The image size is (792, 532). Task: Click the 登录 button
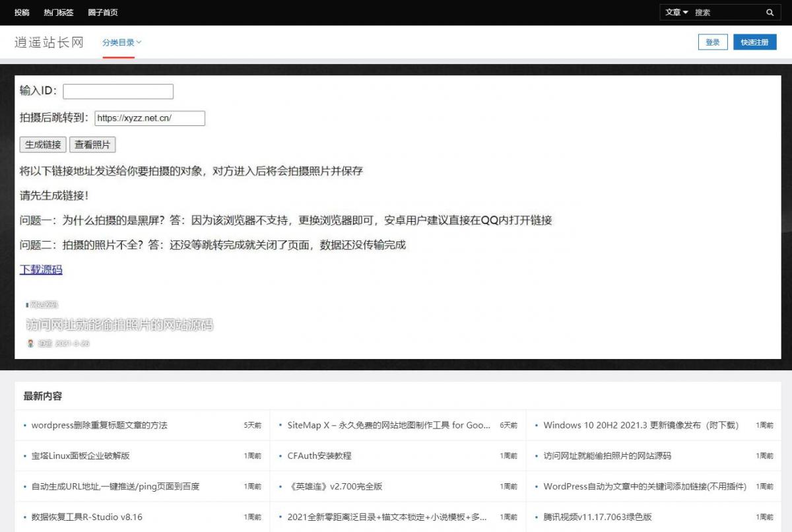713,42
